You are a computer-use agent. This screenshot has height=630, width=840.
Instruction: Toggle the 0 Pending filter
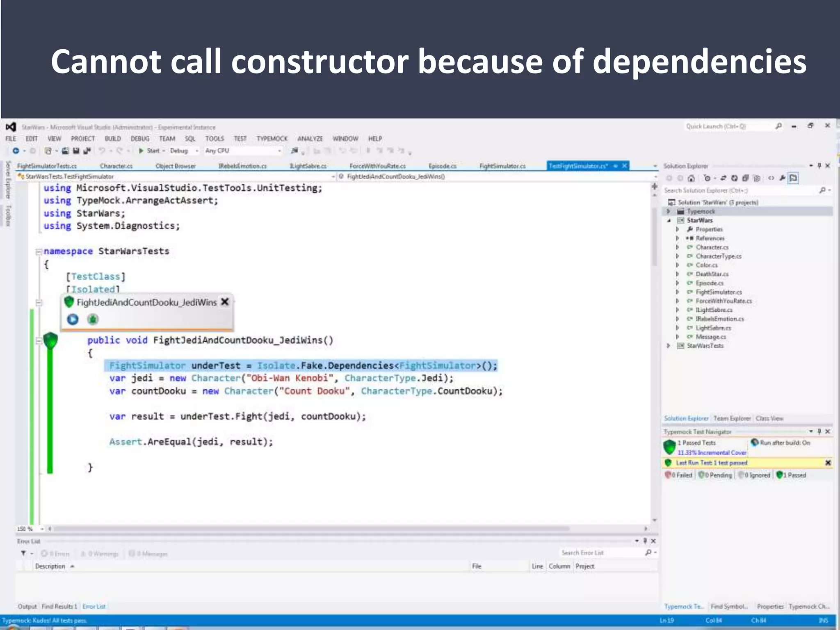(x=715, y=475)
